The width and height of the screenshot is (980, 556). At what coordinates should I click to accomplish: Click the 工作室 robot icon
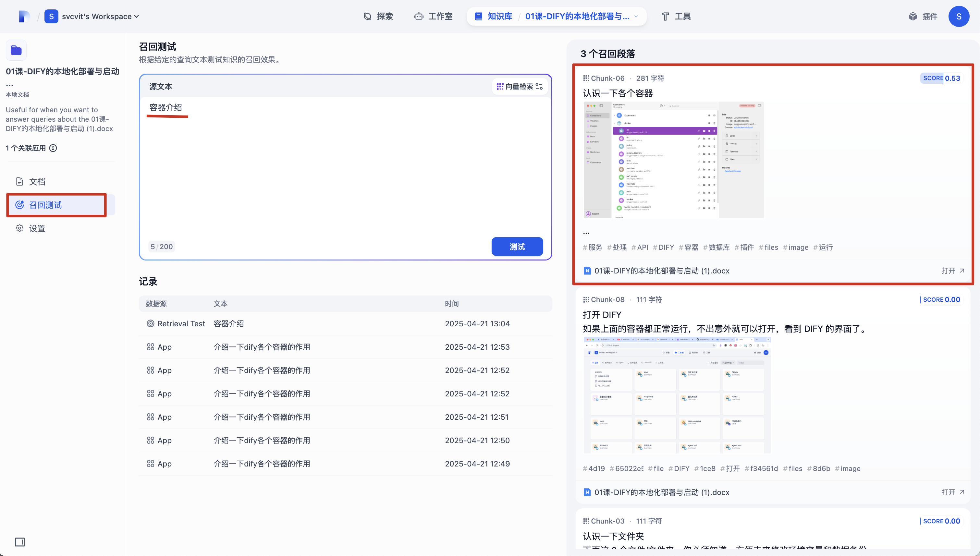click(x=419, y=17)
